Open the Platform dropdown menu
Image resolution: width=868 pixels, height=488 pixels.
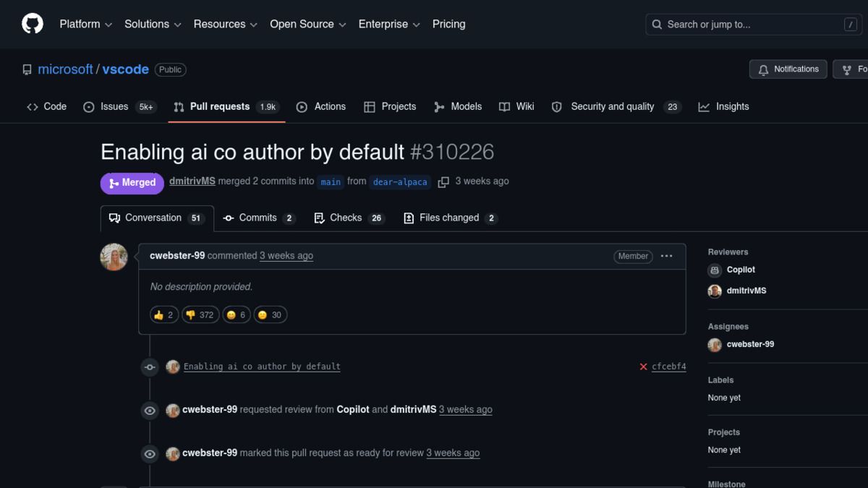(86, 24)
